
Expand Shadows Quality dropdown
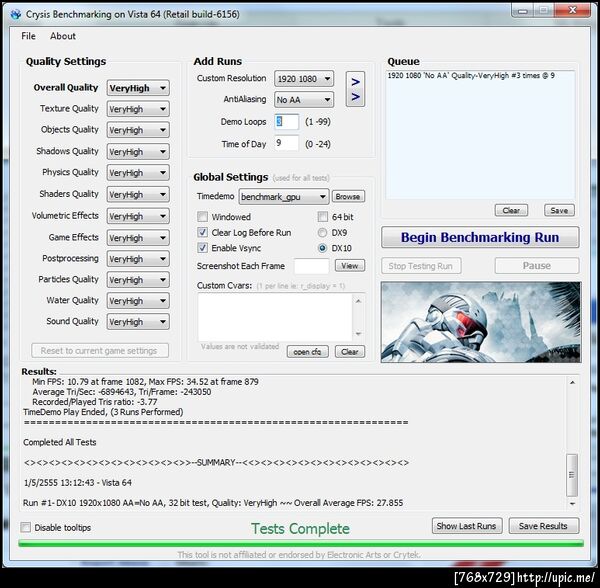point(138,151)
